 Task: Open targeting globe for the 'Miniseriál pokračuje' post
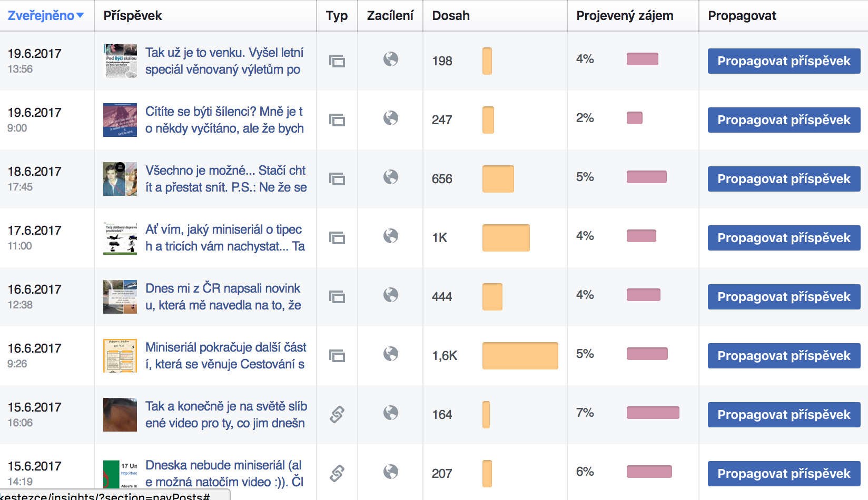[390, 355]
